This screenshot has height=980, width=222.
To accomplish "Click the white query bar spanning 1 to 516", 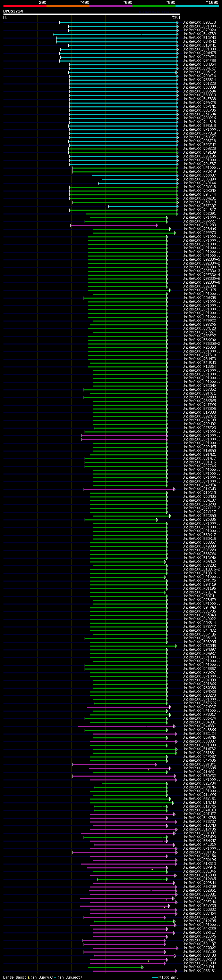I will click(92, 15).
